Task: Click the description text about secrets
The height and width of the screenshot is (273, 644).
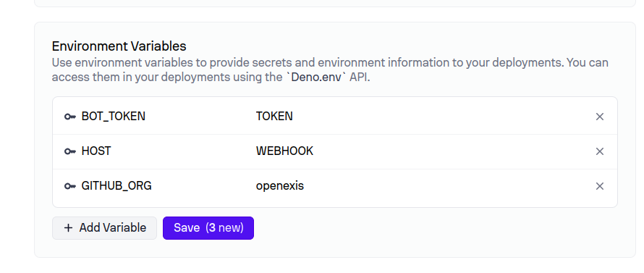Action: 330,70
